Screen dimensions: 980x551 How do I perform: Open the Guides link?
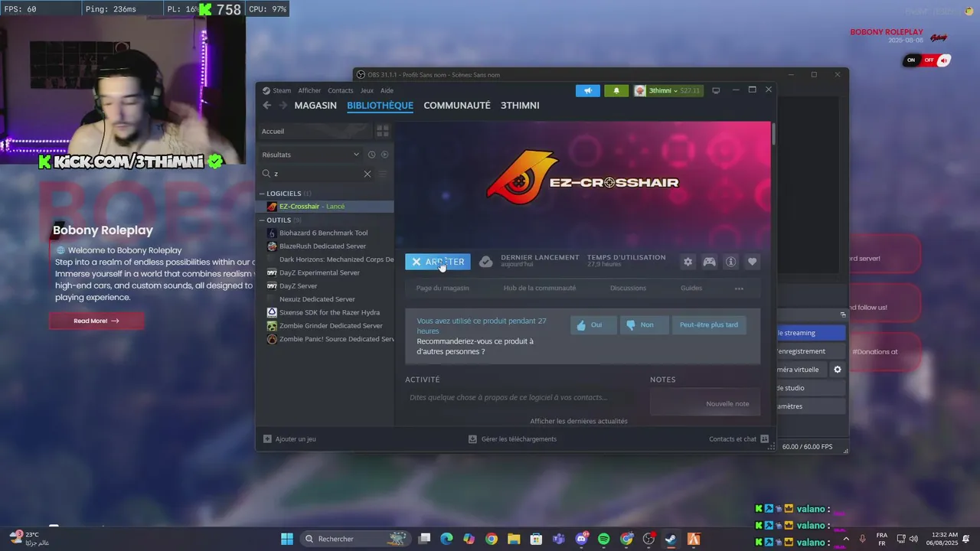(x=691, y=289)
